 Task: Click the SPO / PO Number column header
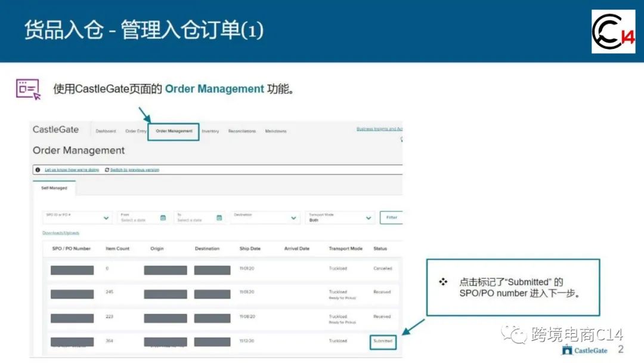click(x=71, y=249)
